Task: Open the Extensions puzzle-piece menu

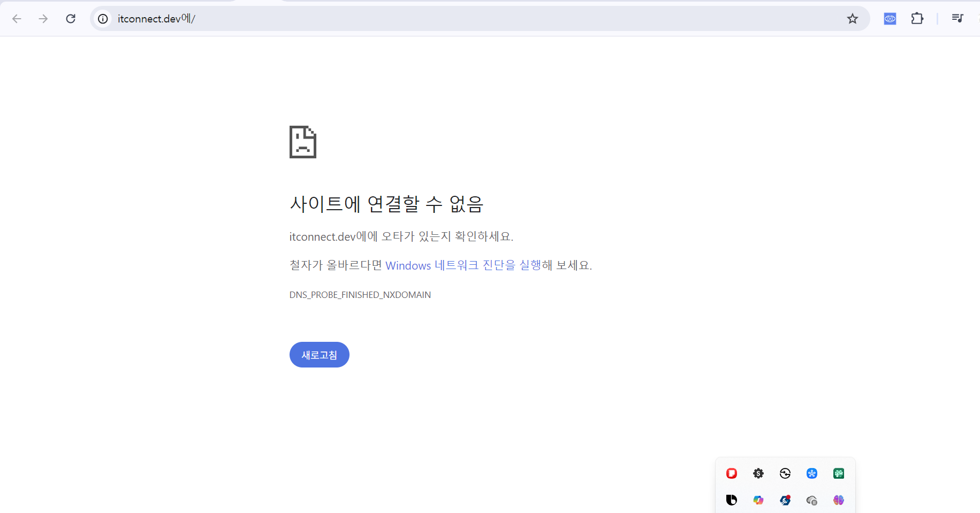Action: coord(917,19)
